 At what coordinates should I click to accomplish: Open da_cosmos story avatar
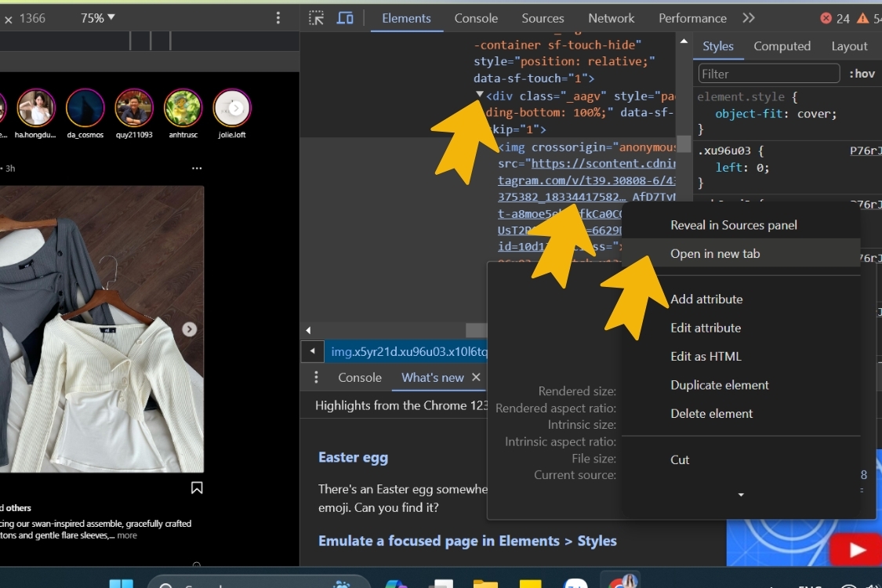tap(85, 107)
